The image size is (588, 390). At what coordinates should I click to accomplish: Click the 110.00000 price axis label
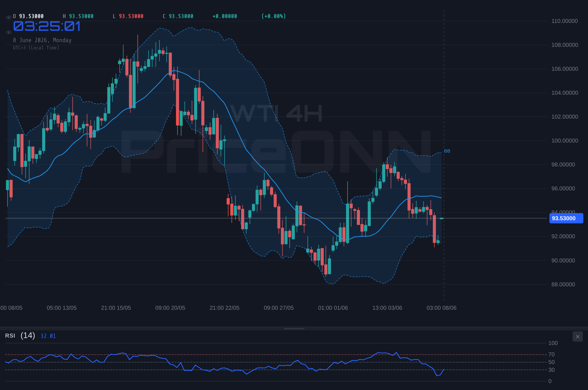coord(565,21)
